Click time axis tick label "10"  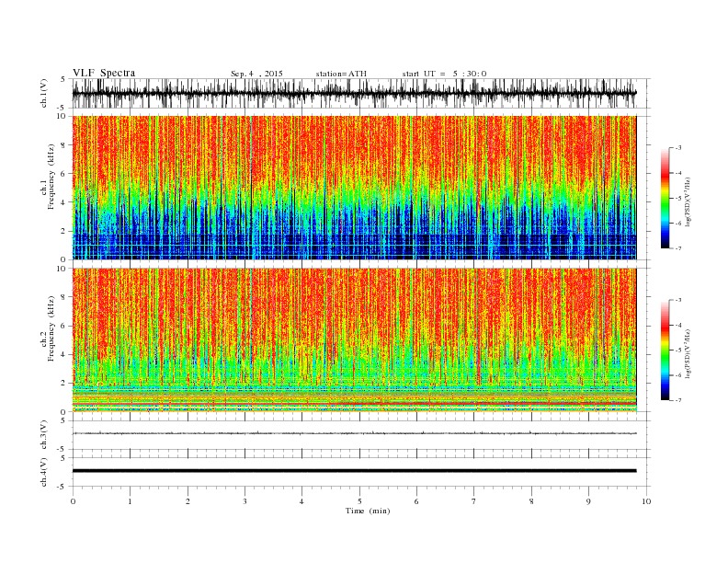(x=646, y=501)
